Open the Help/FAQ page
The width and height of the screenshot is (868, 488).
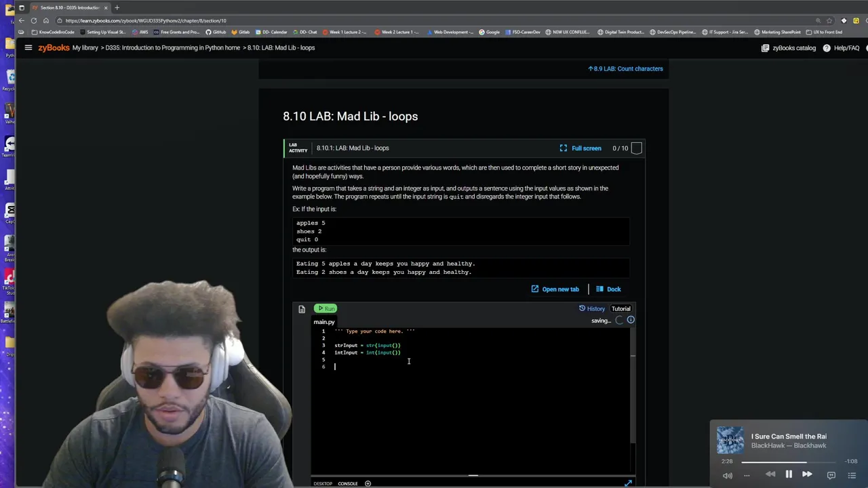point(841,48)
